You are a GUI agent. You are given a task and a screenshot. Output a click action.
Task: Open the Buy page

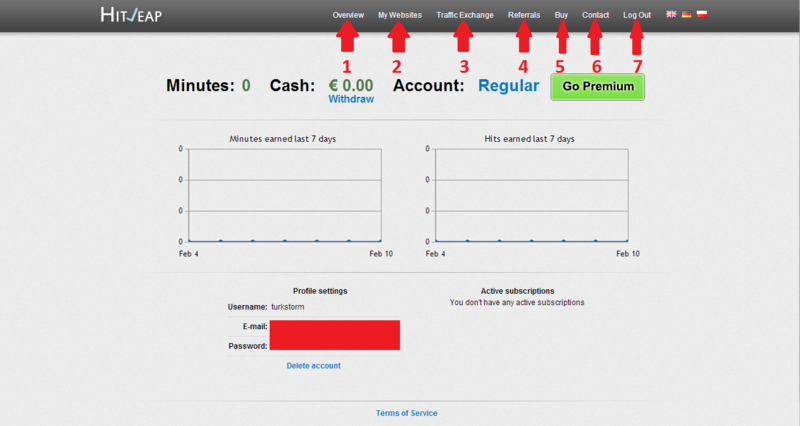[561, 15]
